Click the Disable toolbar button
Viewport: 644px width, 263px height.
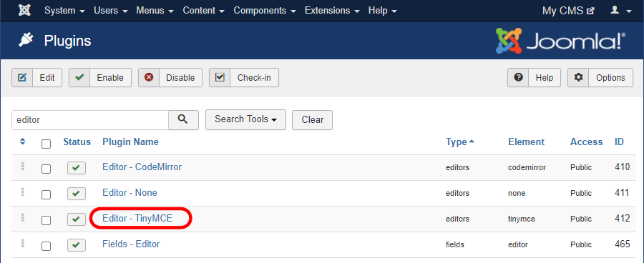170,78
